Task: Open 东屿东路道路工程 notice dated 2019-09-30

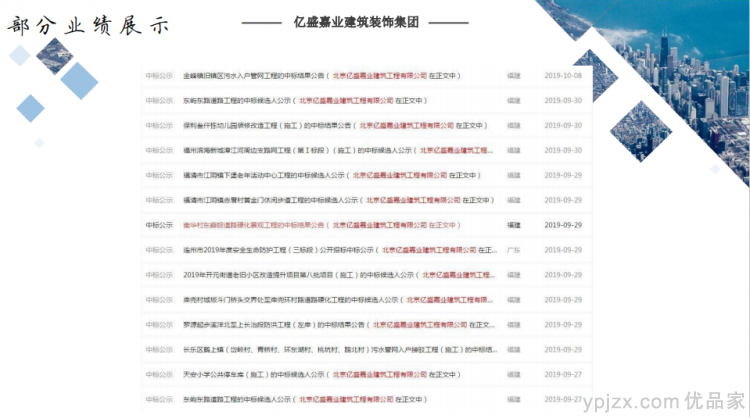Action: pyautogui.click(x=305, y=100)
